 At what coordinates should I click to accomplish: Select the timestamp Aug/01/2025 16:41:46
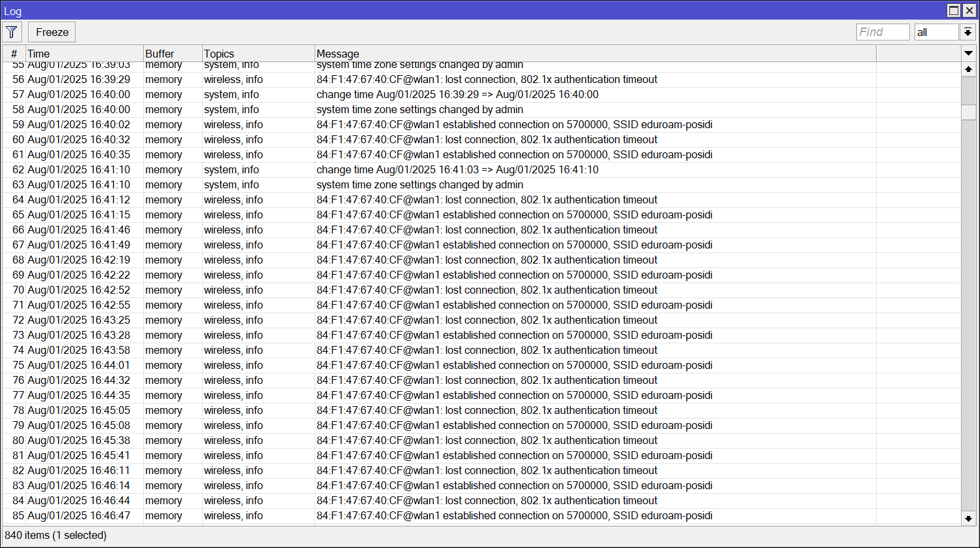[x=79, y=230]
